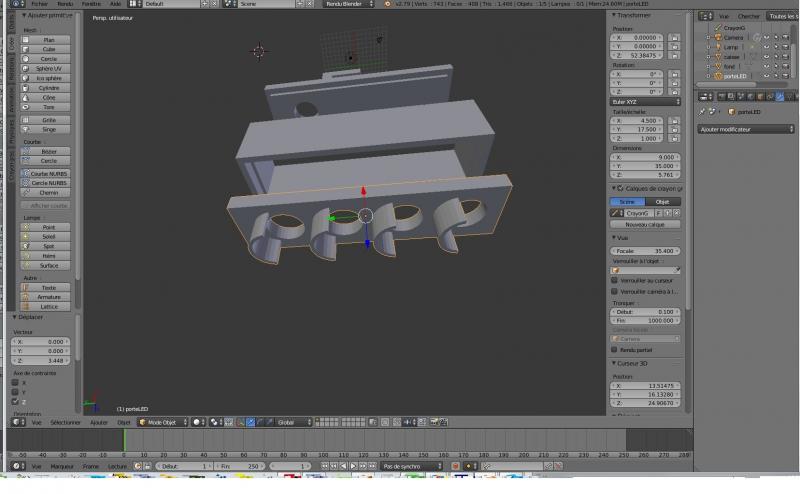Click the Focale lens value field
800x494 pixels.
point(645,251)
